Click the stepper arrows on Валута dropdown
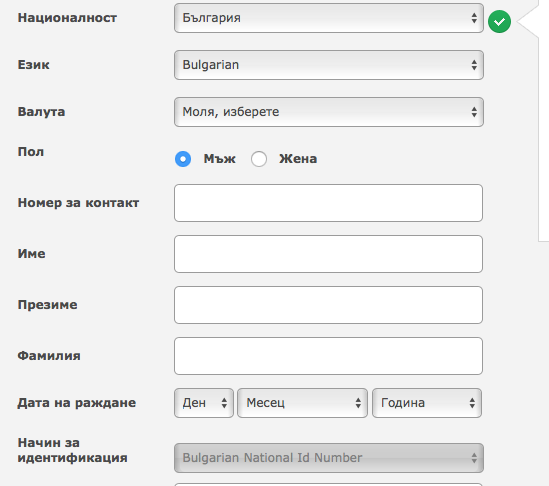Screen dimensions: 549x486 click(x=474, y=112)
